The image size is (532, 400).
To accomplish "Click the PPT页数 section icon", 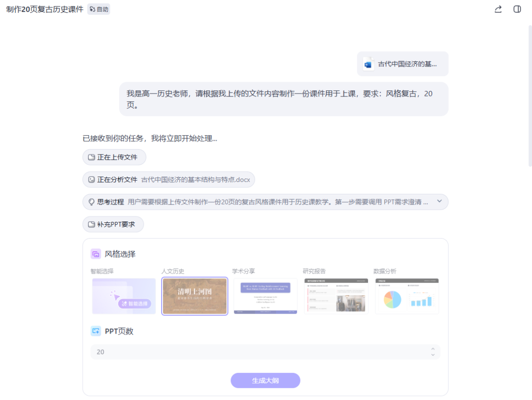I will click(96, 331).
